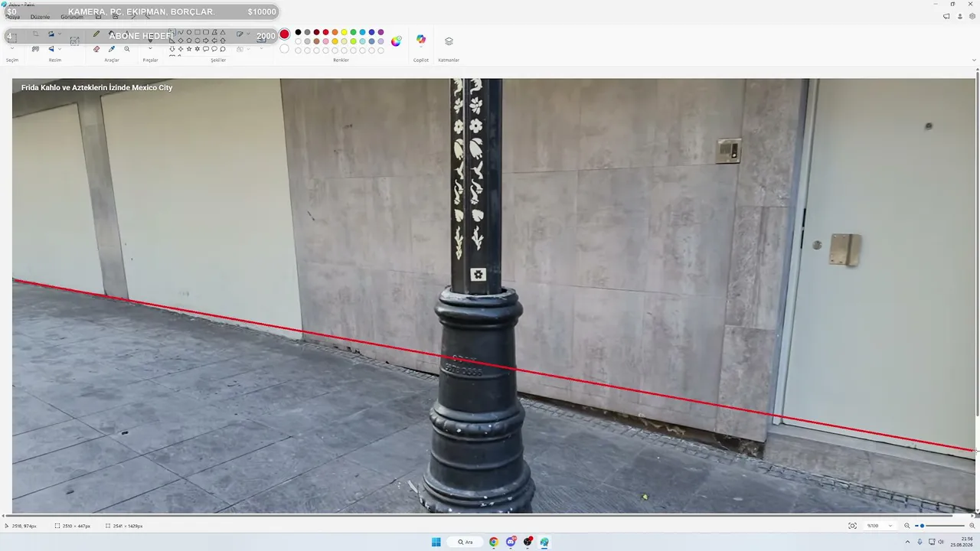The image size is (980, 551).
Task: Select the Magnifier zoom tool
Action: point(127,49)
